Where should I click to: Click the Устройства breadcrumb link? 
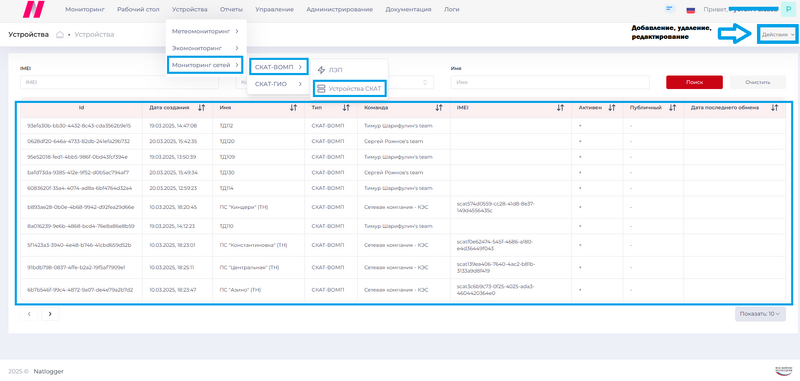coord(94,35)
